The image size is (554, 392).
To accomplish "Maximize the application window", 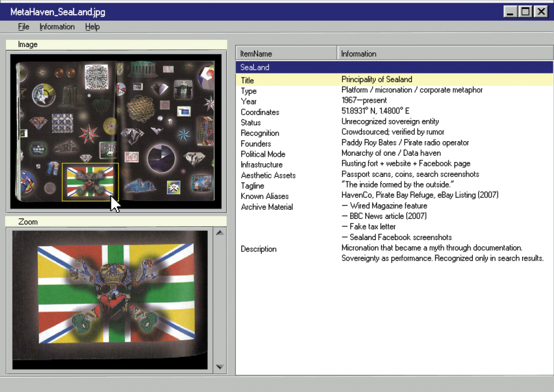I will [525, 11].
